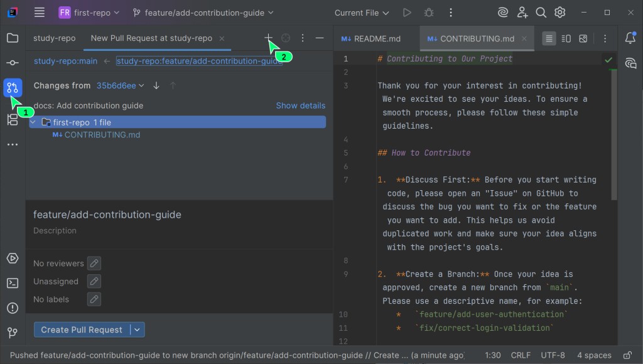This screenshot has height=364, width=643.
Task: Open the Notifications bell
Action: click(x=630, y=38)
